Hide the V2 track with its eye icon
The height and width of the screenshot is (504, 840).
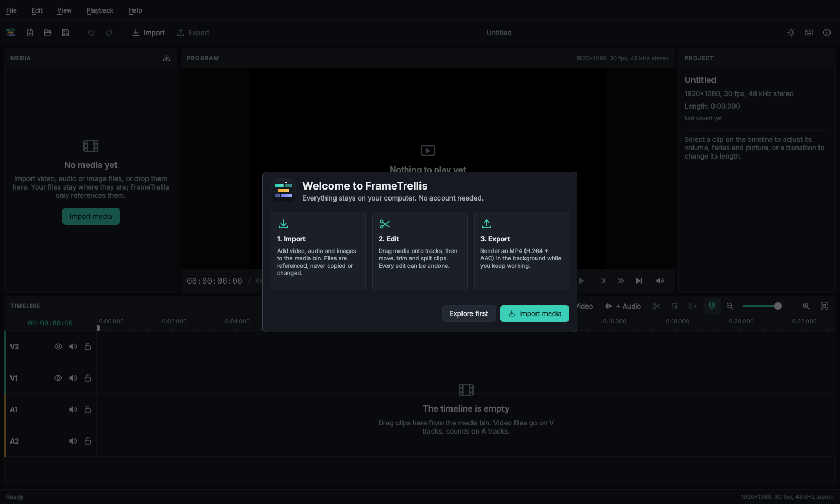click(x=58, y=346)
